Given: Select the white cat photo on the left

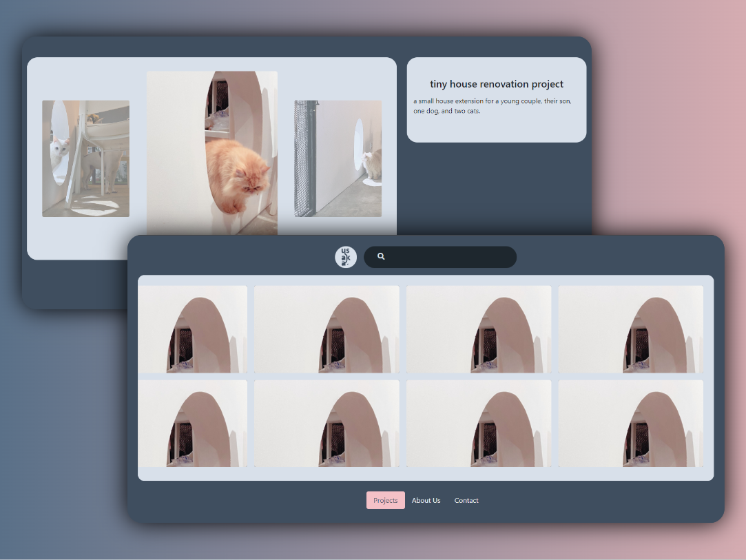Looking at the screenshot, I should coord(85,158).
